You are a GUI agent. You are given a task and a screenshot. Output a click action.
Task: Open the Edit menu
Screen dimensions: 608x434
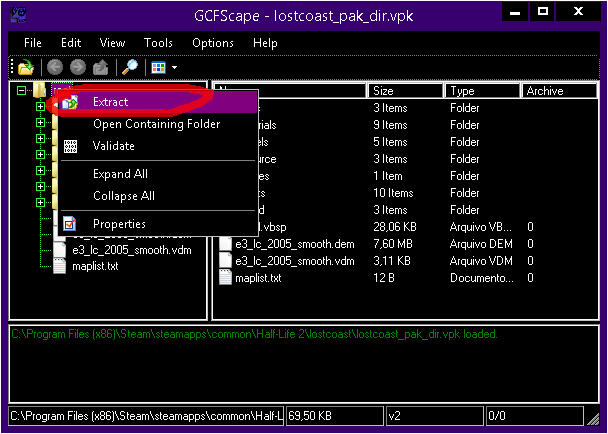pos(71,43)
